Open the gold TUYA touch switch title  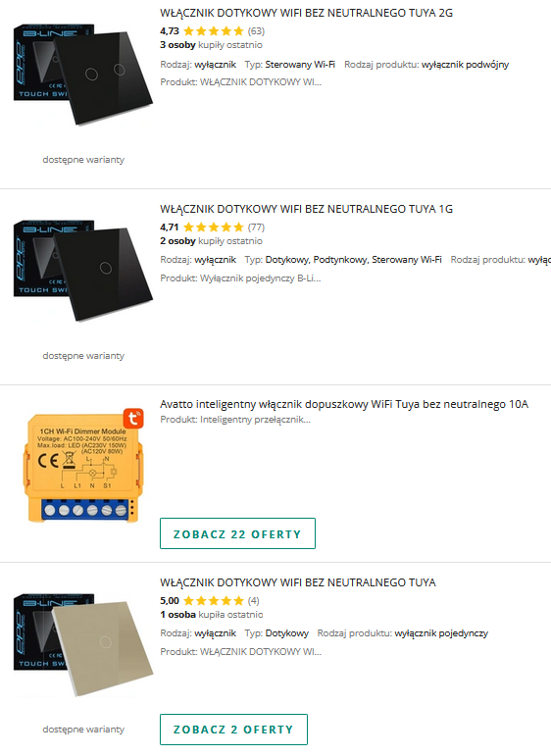click(298, 582)
